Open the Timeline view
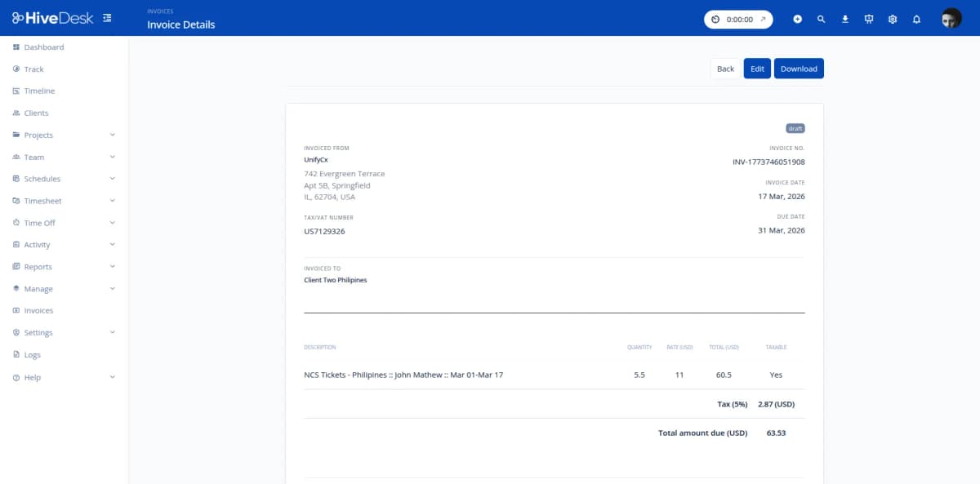This screenshot has width=980, height=484. 38,91
